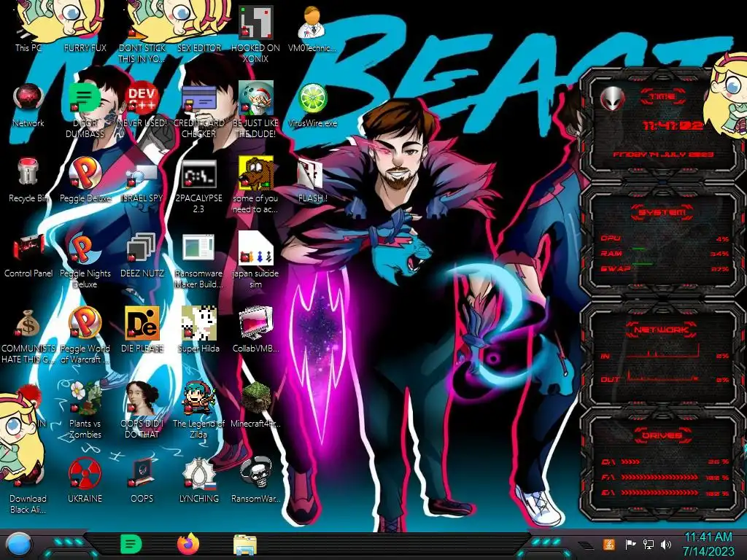This screenshot has width=747, height=560.
Task: Click the Alienware head logo in widget
Action: (x=613, y=98)
